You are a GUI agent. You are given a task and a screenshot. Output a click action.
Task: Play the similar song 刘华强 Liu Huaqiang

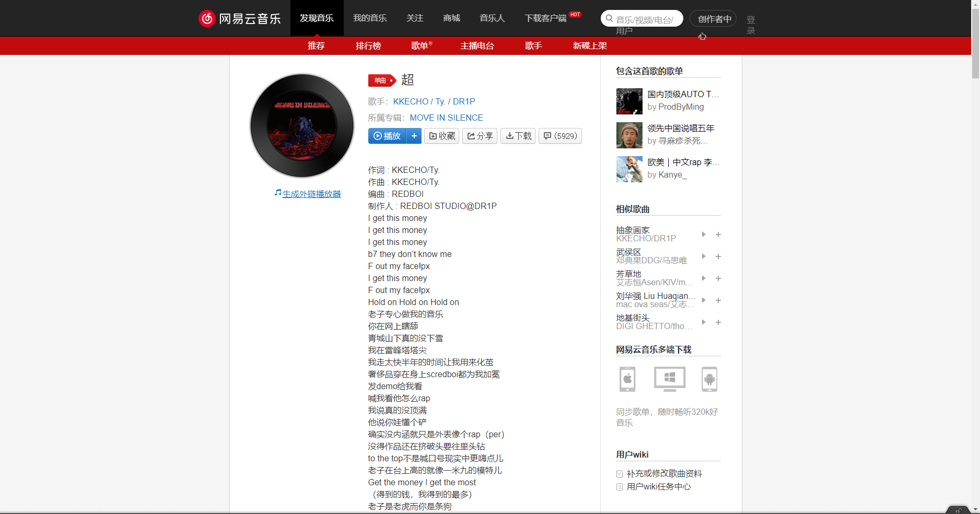coord(704,300)
